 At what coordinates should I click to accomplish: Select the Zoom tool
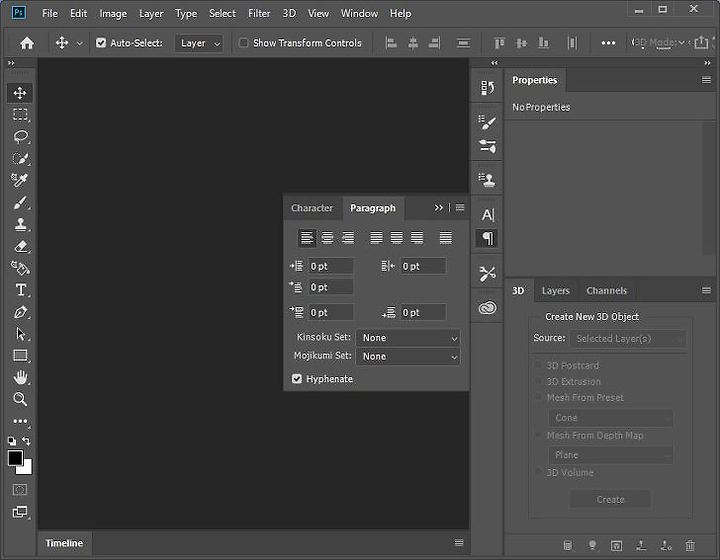pyautogui.click(x=20, y=399)
